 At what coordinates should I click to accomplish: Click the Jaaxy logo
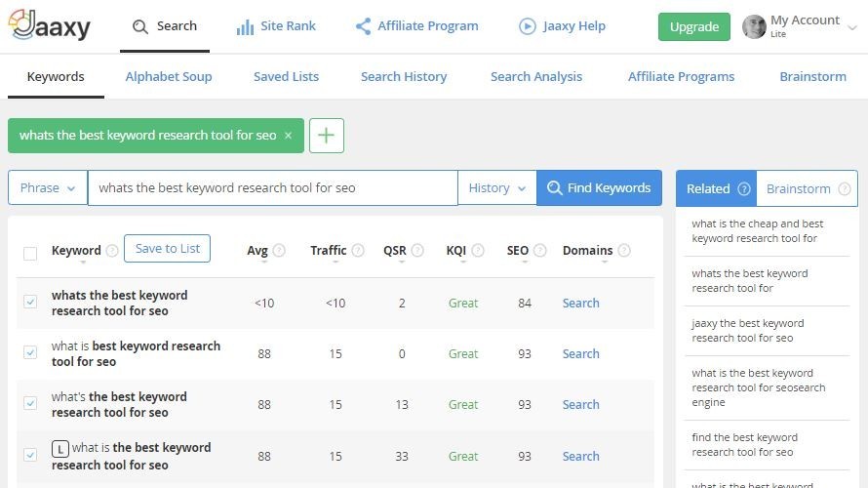point(50,25)
